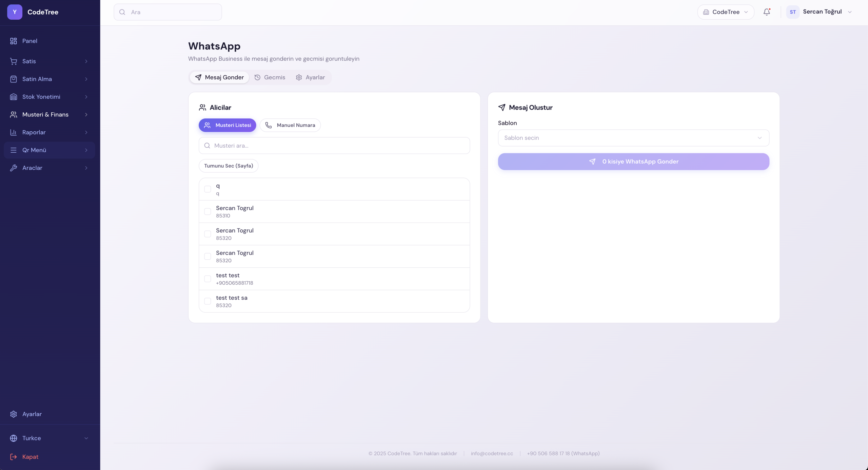Click the Satis shopping cart icon

(14, 61)
